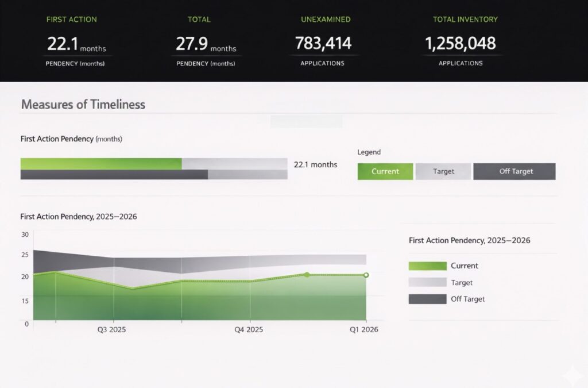Open the Total Inventory 1,258,048 applications figure

460,43
